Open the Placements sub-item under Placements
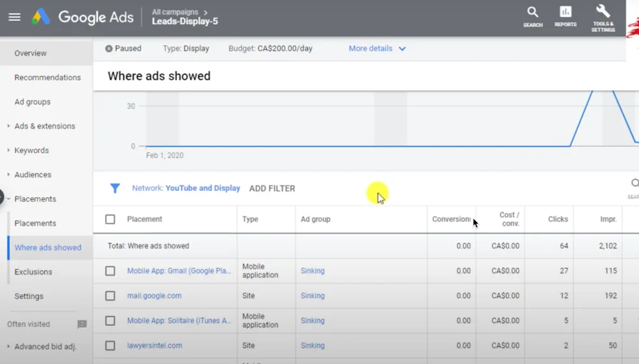The width and height of the screenshot is (639, 364). [36, 223]
